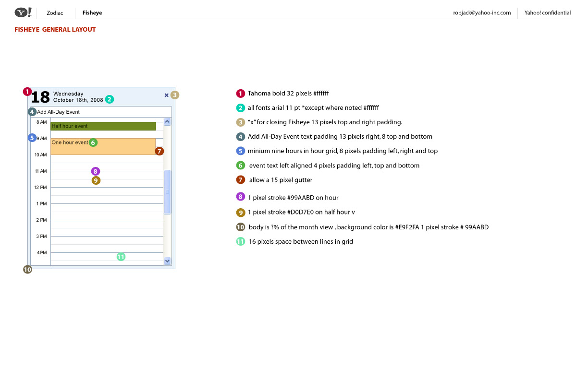Select brown marker 7 beside the event gutter
588x380 pixels.
pyautogui.click(x=159, y=151)
